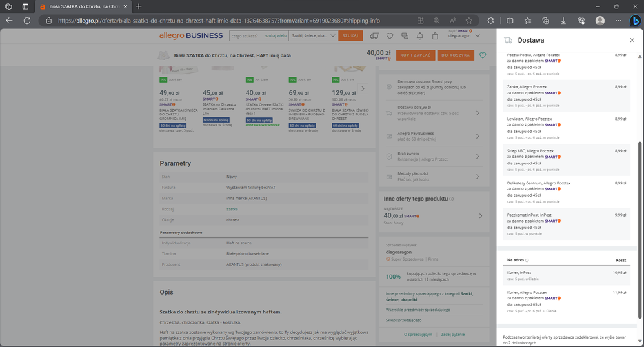Click the DO KOSZYKA button
Viewport: 644px width, 347px height.
455,55
